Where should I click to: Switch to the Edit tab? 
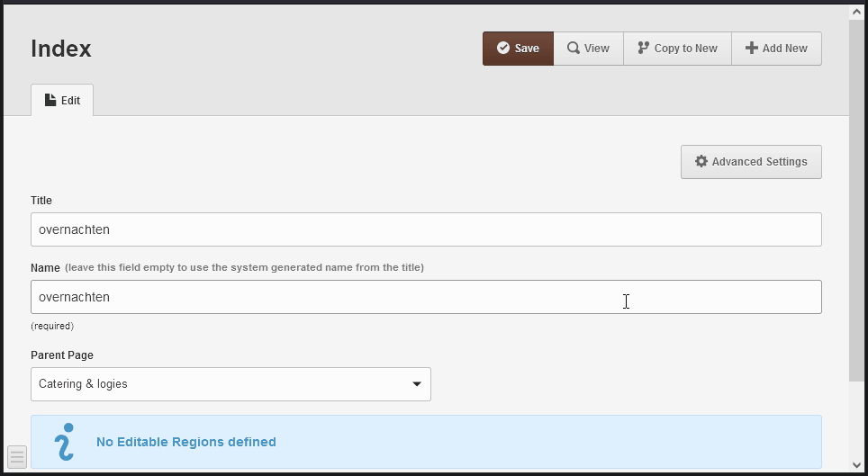click(x=62, y=100)
